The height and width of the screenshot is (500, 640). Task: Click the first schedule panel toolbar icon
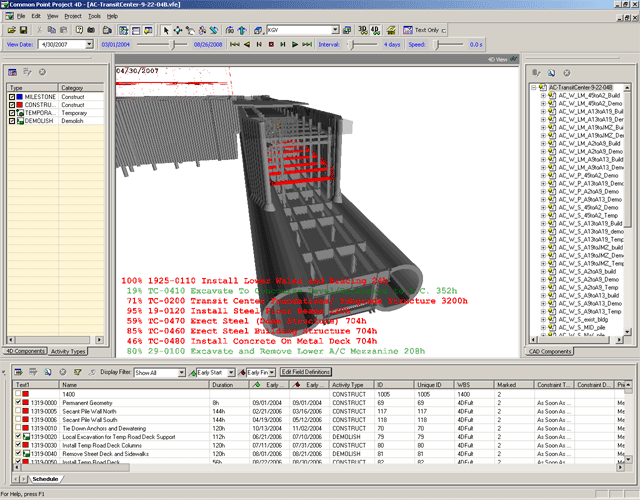[18, 372]
